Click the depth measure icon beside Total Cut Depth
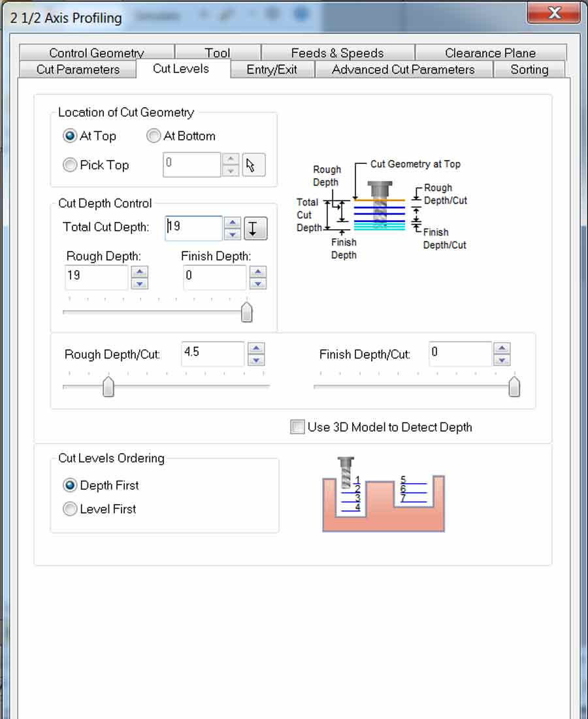Screen dimensions: 588x719 pyautogui.click(x=255, y=229)
